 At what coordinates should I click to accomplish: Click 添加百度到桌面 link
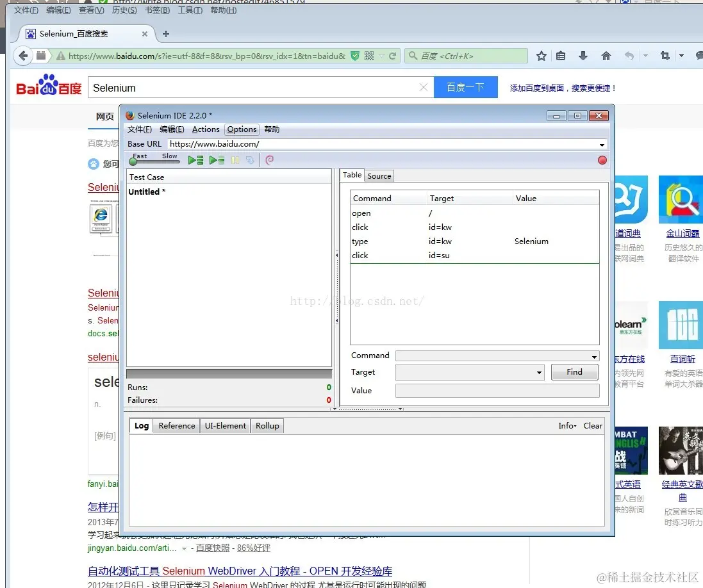[x=563, y=88]
